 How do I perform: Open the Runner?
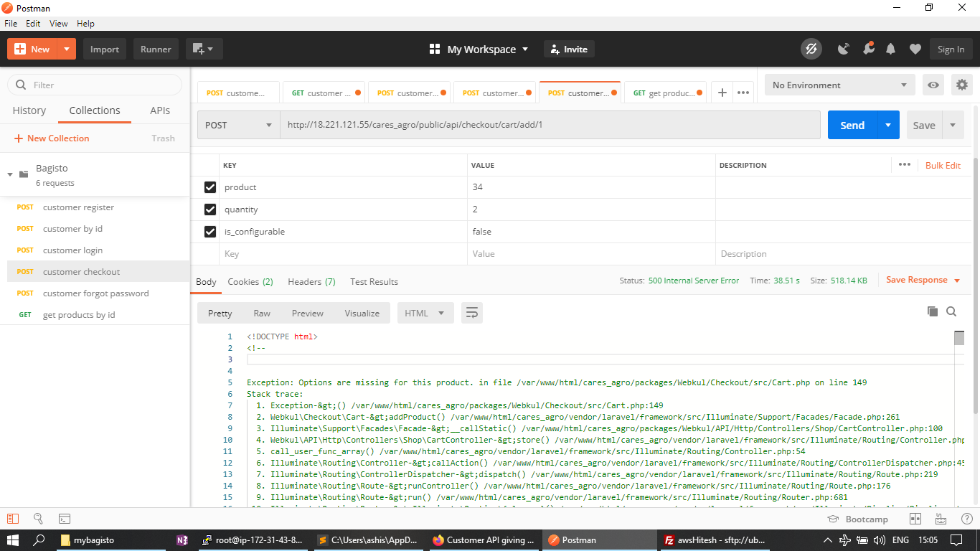coord(156,49)
